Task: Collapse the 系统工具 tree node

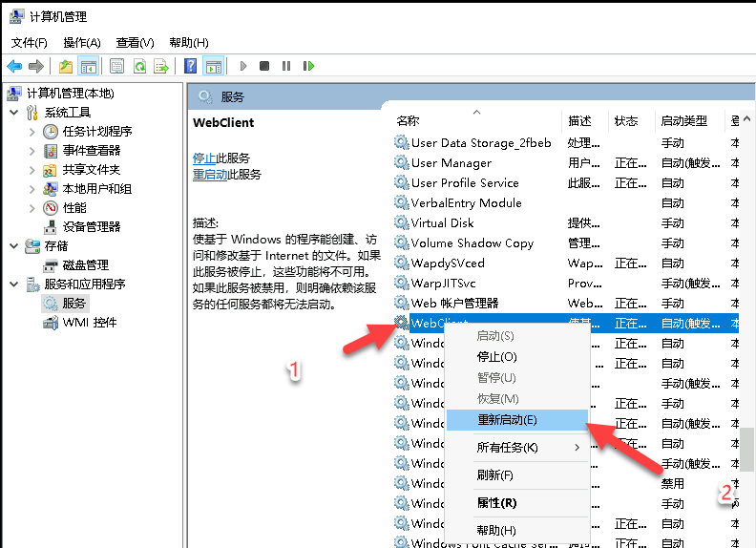Action: click(x=13, y=113)
